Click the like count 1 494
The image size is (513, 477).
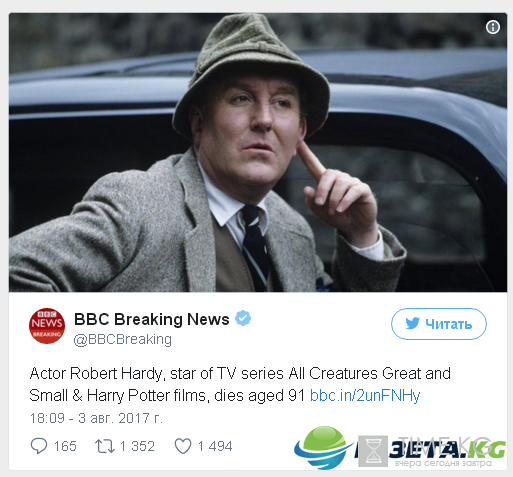[215, 446]
